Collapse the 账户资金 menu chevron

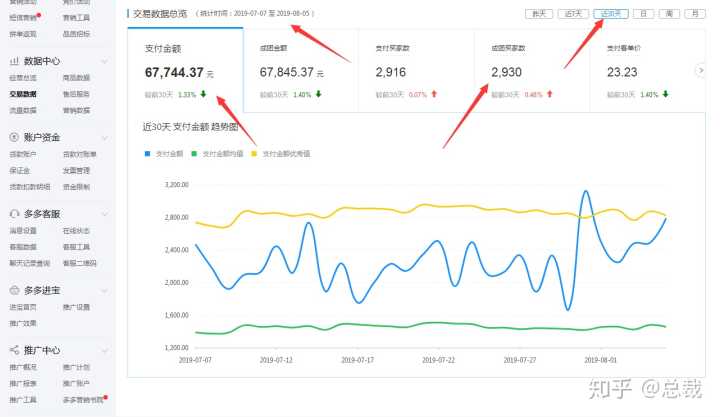coord(105,137)
